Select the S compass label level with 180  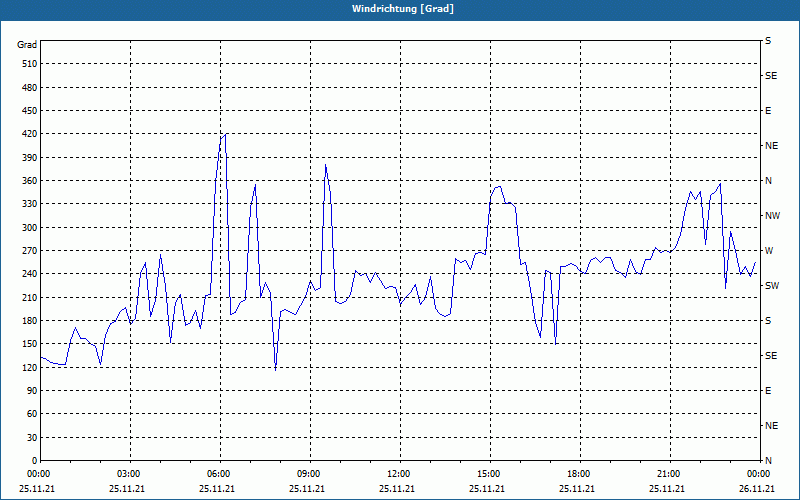pyautogui.click(x=768, y=321)
